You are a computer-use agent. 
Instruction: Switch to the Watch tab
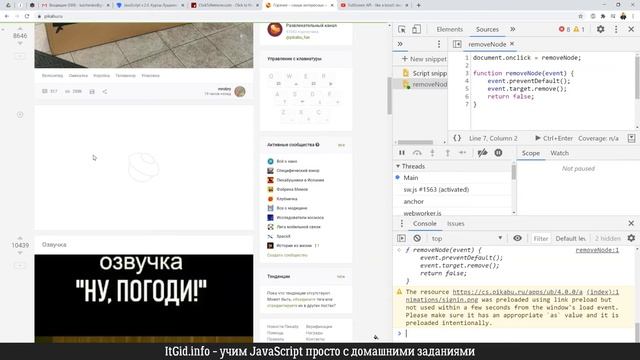pos(559,153)
